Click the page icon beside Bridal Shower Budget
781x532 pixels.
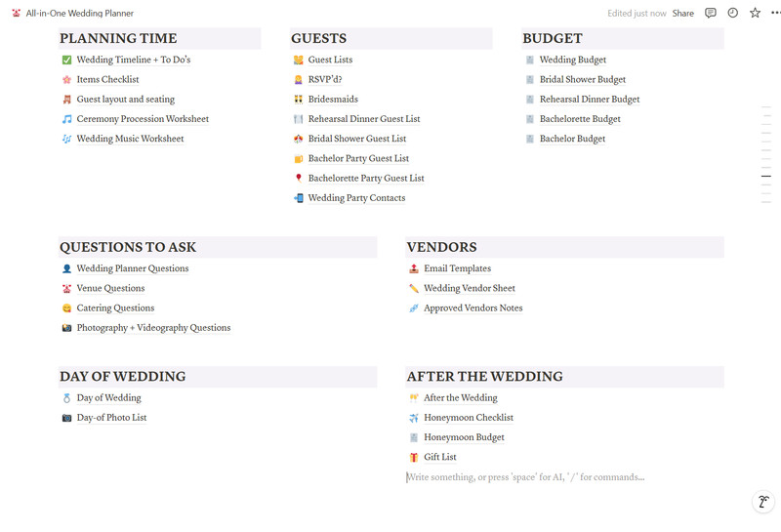click(x=530, y=80)
